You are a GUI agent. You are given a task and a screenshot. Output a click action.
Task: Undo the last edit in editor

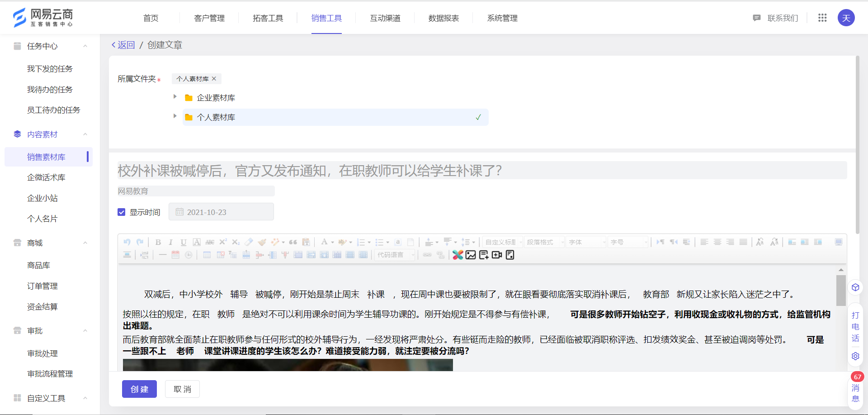click(x=127, y=242)
